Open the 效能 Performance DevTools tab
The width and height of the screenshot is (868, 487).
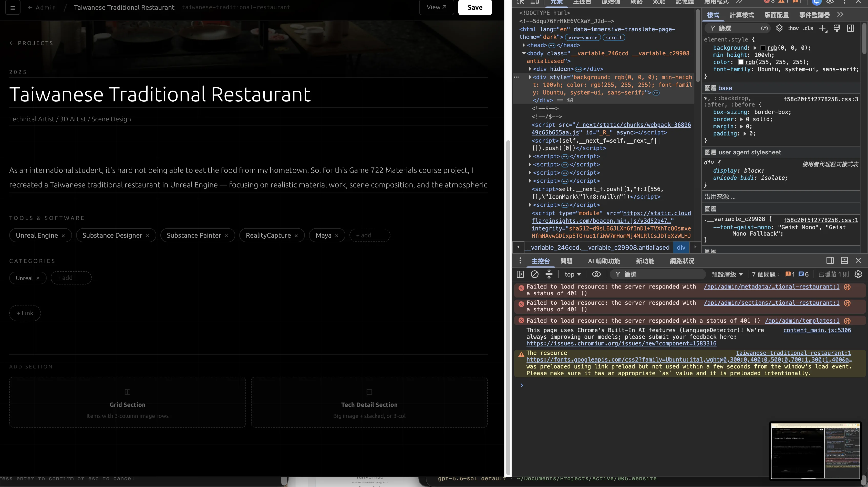pyautogui.click(x=659, y=2)
